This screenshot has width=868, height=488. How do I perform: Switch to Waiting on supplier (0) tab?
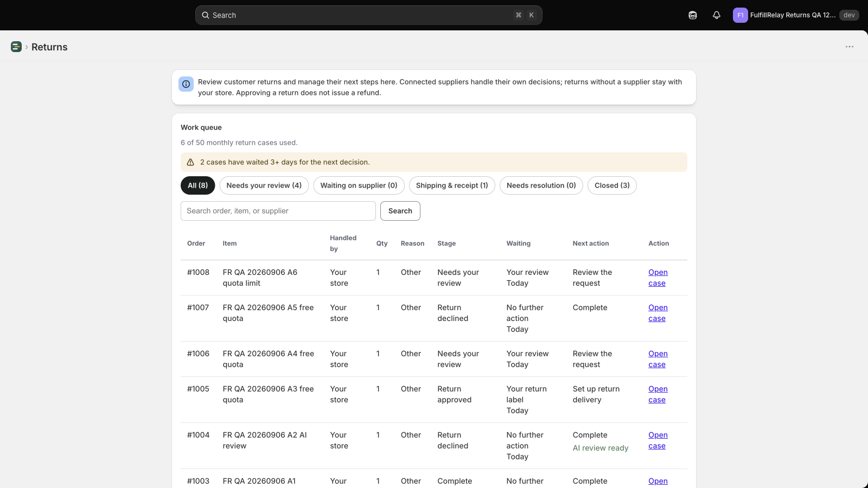click(359, 185)
